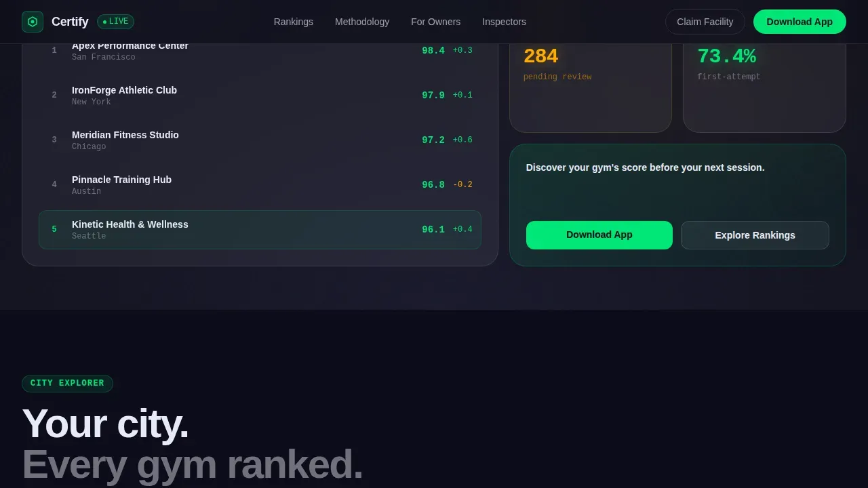Click the Certify hexagon logo icon

(33, 22)
